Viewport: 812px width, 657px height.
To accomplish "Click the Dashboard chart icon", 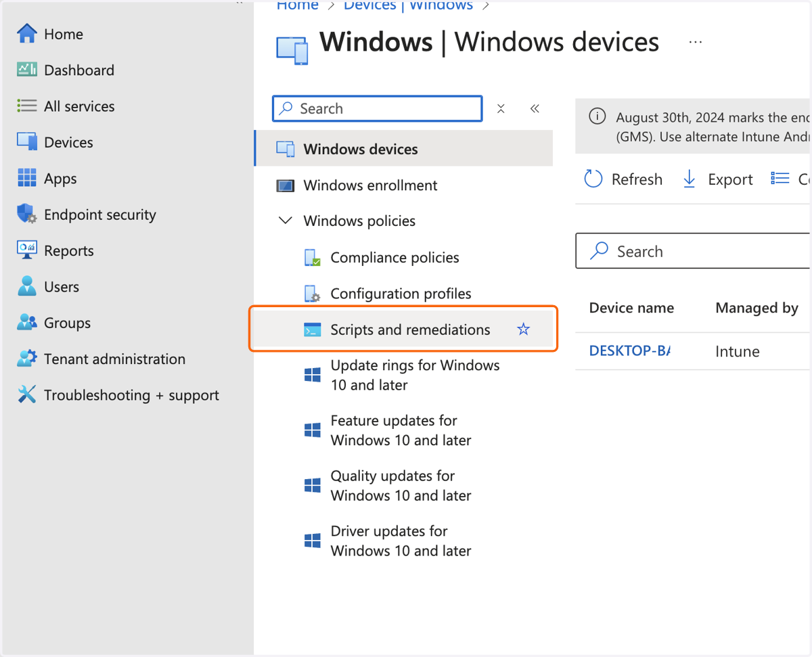I will pyautogui.click(x=27, y=70).
